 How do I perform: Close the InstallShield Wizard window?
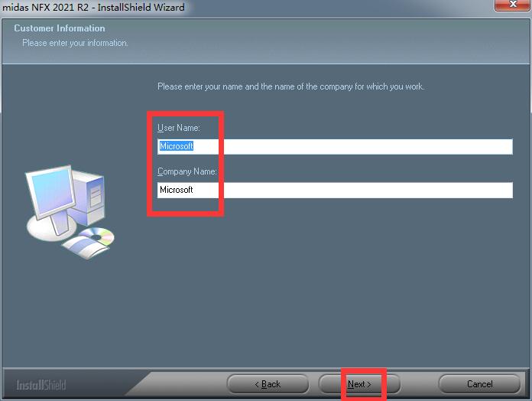tap(513, 5)
